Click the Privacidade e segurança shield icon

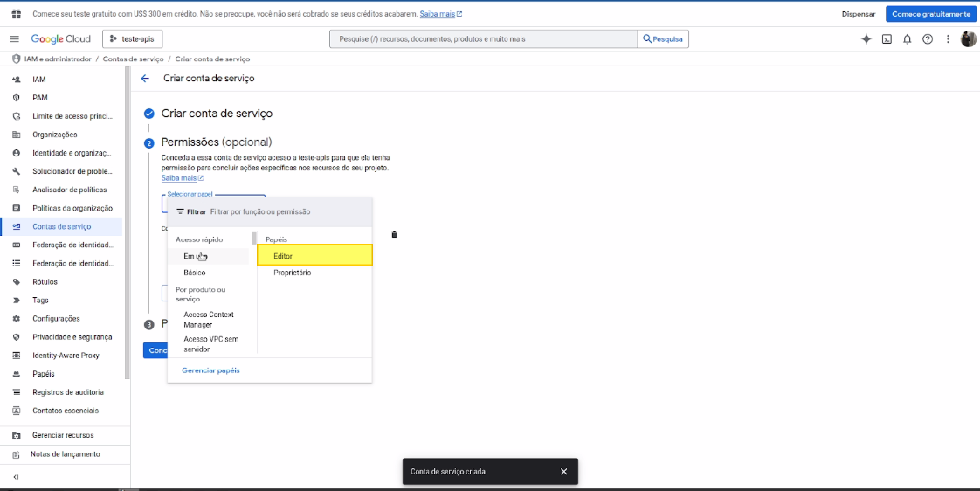pyautogui.click(x=17, y=336)
